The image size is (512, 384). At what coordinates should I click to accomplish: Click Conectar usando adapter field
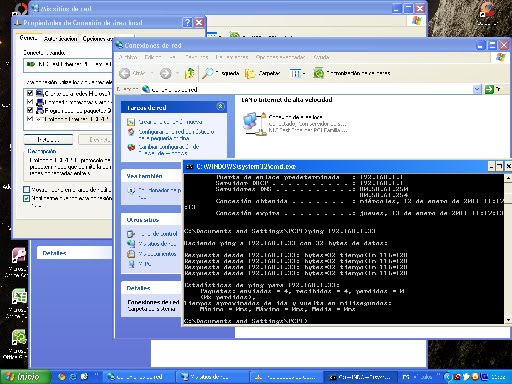pyautogui.click(x=68, y=65)
